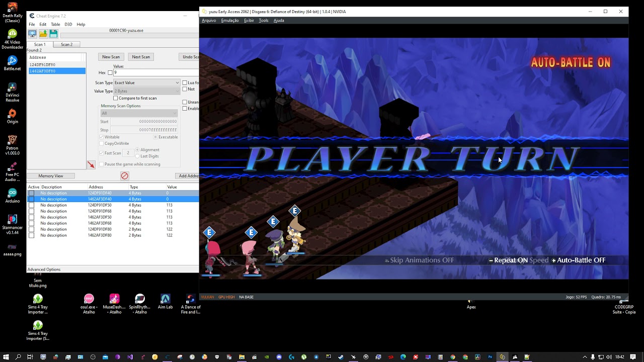
Task: Open yuzu Arquivo menu
Action: pyautogui.click(x=209, y=21)
